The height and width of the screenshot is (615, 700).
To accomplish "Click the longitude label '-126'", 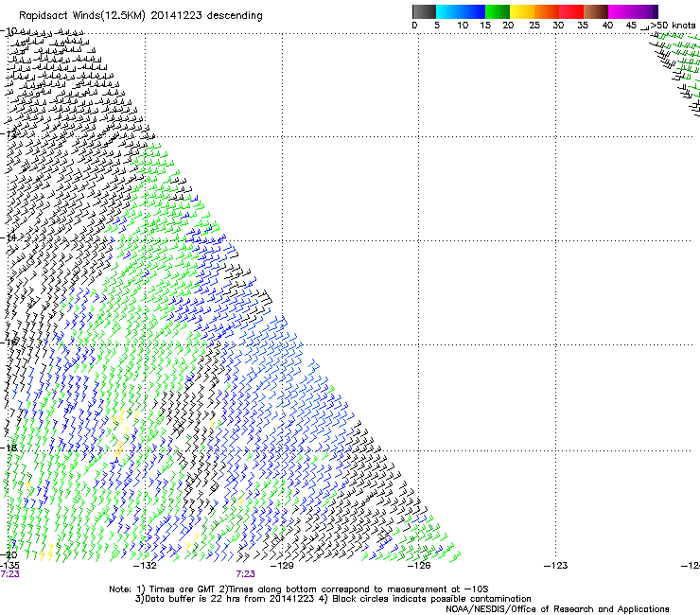I will 419,566.
